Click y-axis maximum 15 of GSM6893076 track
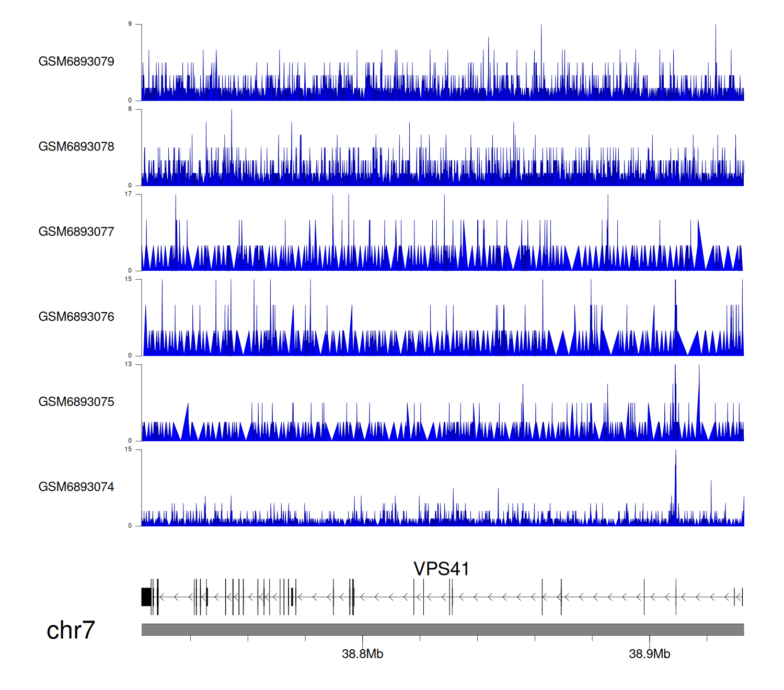784x690 pixels. coord(128,279)
